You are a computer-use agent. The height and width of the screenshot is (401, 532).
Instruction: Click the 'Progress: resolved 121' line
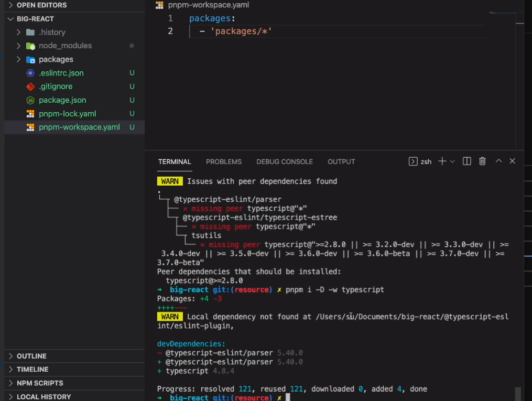tap(292, 389)
